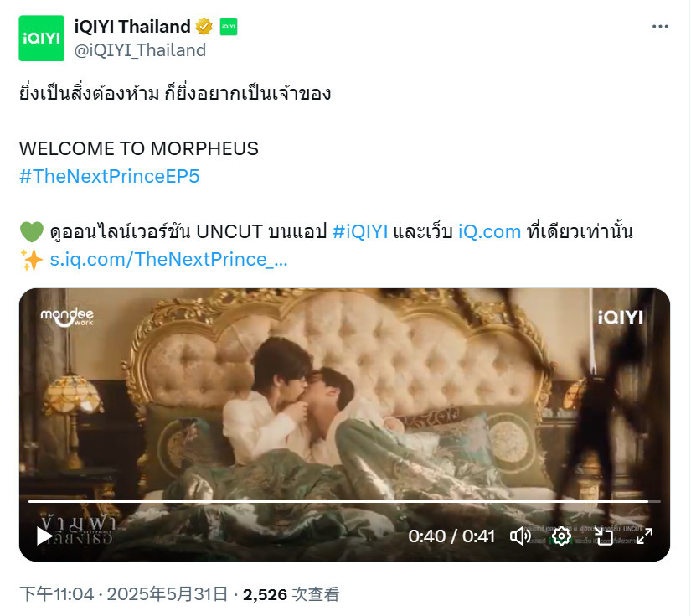Open the #TheNextPrinceEP5 hashtag
This screenshot has height=616, width=691.
click(x=109, y=176)
